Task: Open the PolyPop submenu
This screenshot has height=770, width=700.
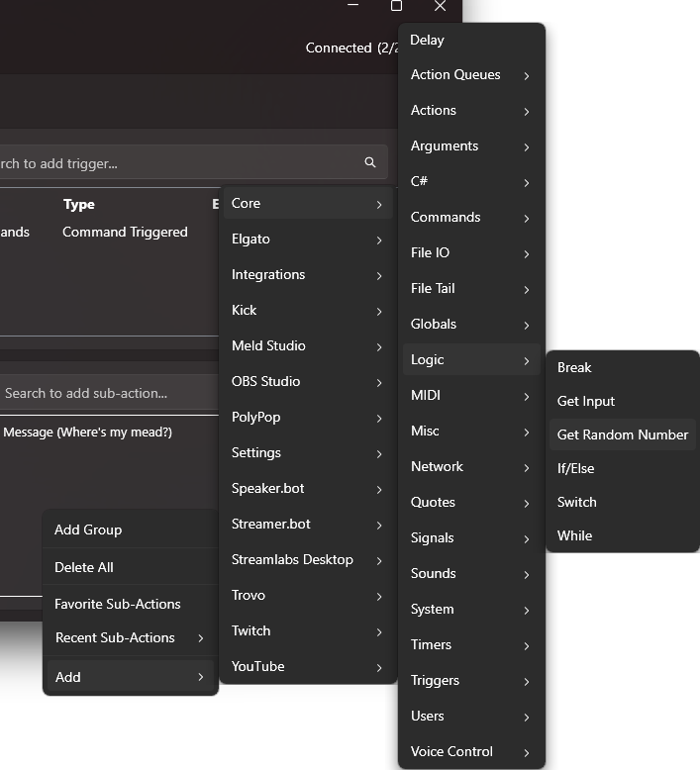Action: tap(308, 417)
